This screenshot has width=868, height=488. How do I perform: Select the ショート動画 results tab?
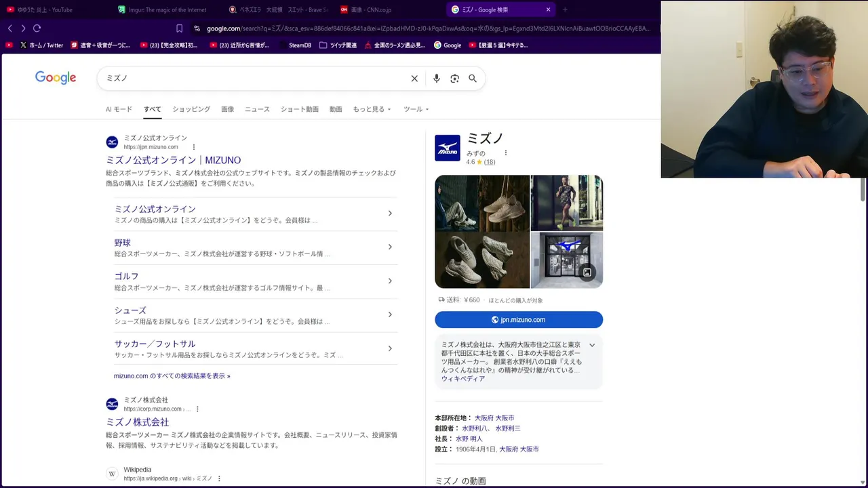pyautogui.click(x=299, y=109)
